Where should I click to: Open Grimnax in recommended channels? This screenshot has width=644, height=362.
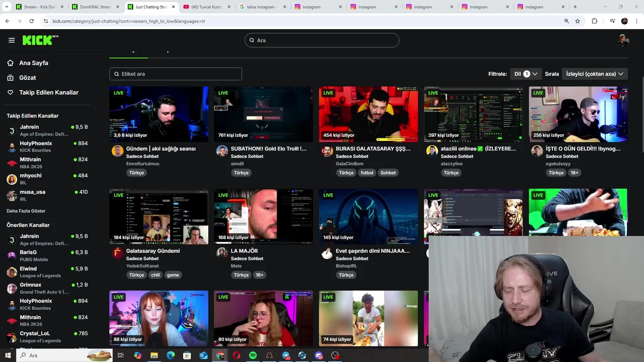(47, 288)
